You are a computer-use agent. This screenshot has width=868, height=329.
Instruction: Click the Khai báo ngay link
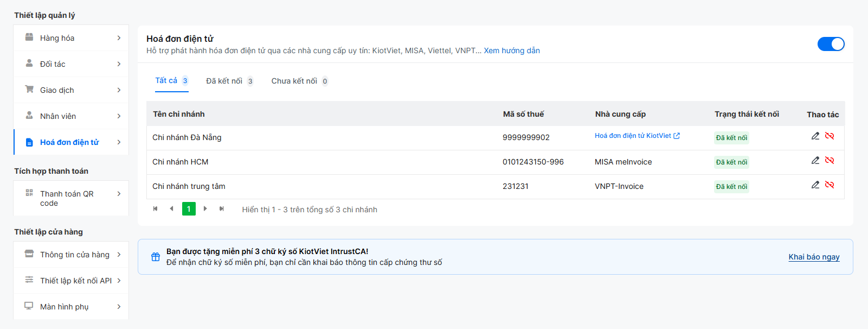coord(814,257)
